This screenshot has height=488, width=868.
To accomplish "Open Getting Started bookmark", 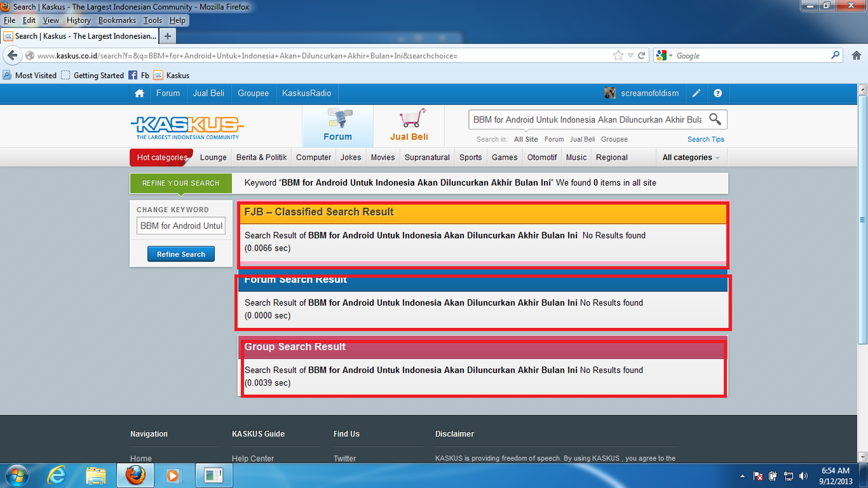I will tap(93, 75).
